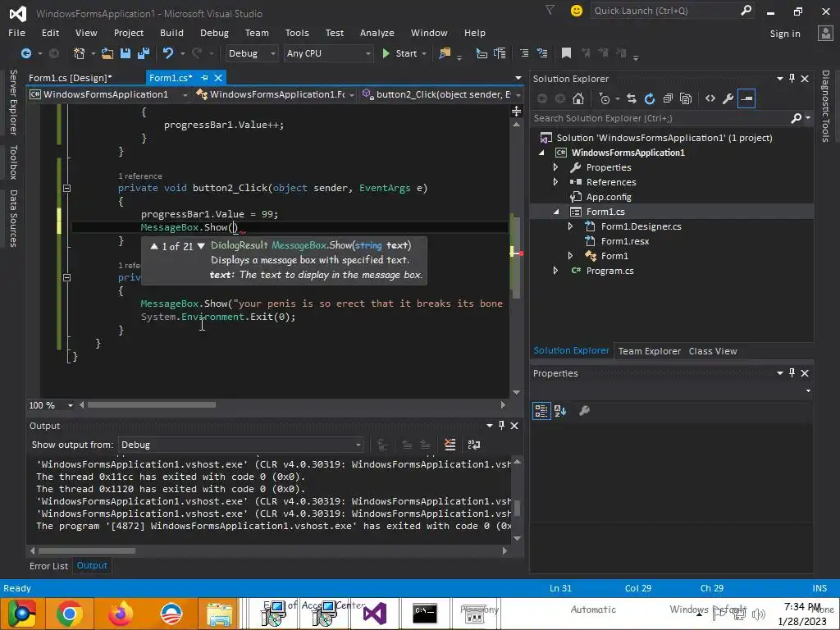Screen dimensions: 840x630
Task: Toggle auto-hide pin on Output panel
Action: 501,426
